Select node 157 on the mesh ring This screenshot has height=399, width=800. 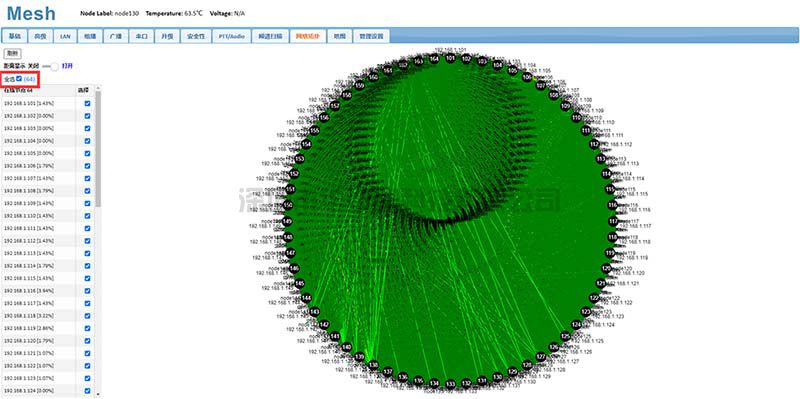335,106
